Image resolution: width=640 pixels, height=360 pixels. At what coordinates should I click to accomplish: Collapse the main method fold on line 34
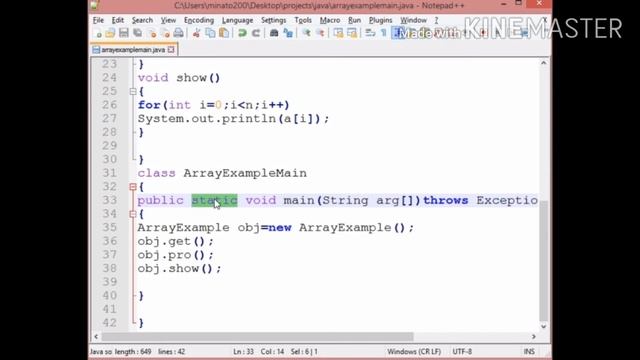[x=133, y=214]
